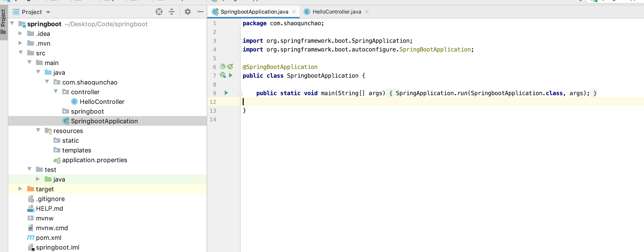644x252 pixels.
Task: Expand the target folder
Action: (x=20, y=189)
